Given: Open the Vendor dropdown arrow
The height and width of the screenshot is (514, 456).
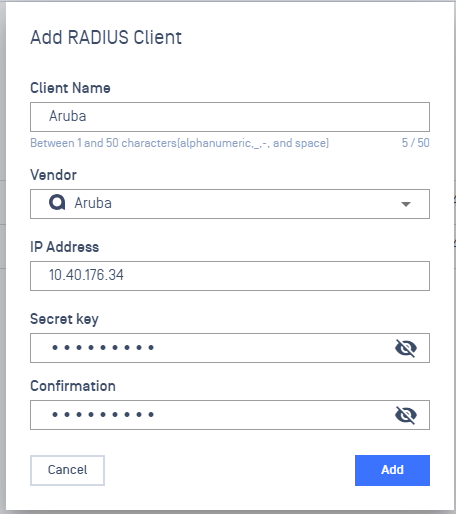Looking at the screenshot, I should (x=406, y=204).
